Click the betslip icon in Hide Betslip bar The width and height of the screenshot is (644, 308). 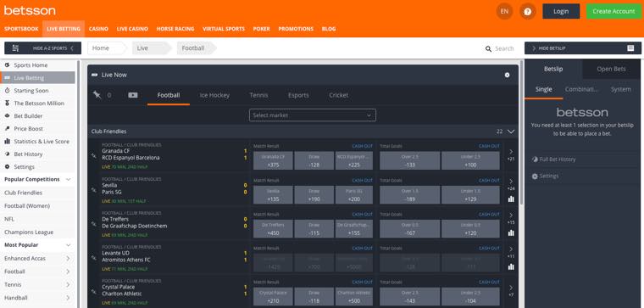[630, 48]
